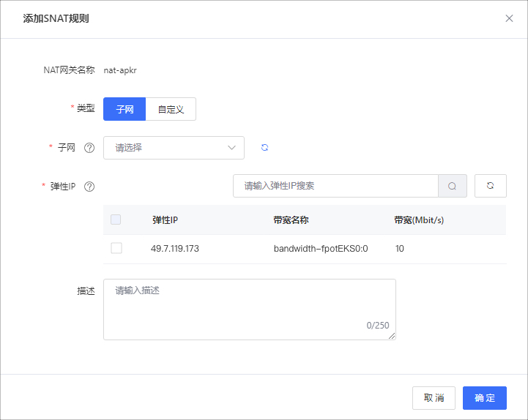This screenshot has height=420, width=528.
Task: Check the box for 49.7.119.173
Action: (x=116, y=249)
